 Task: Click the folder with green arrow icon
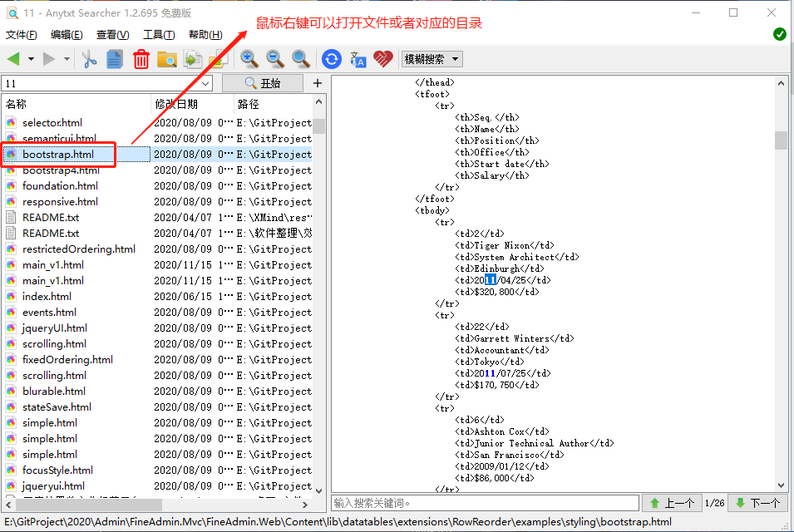[x=219, y=59]
